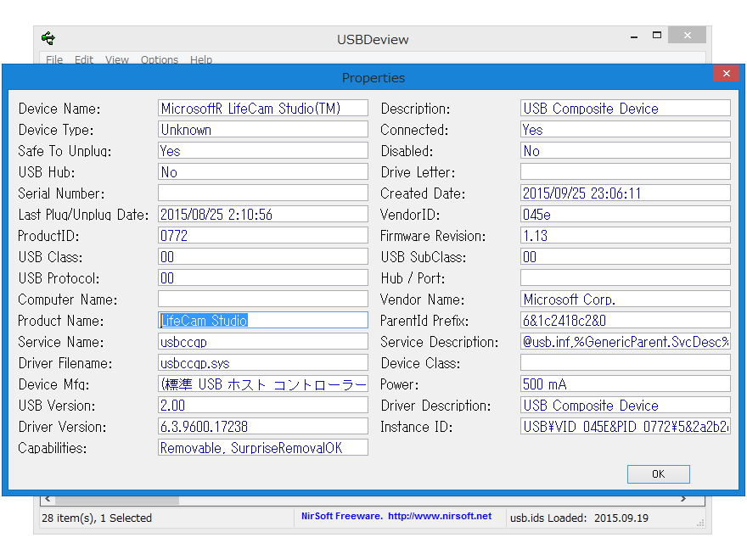Click the Power field 500 mA
The image size is (747, 560).
pyautogui.click(x=626, y=384)
